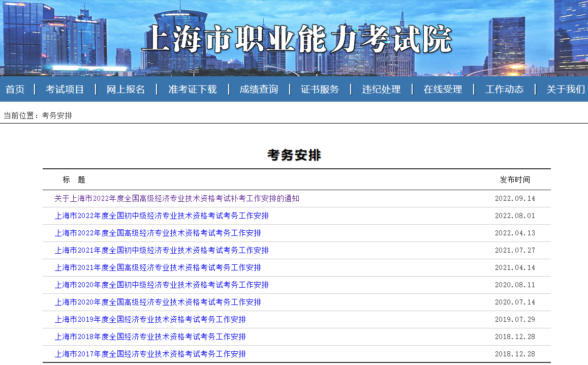Screen dimensions: 588x365
Task: Open the 工作动态 menu item
Action: (504, 89)
